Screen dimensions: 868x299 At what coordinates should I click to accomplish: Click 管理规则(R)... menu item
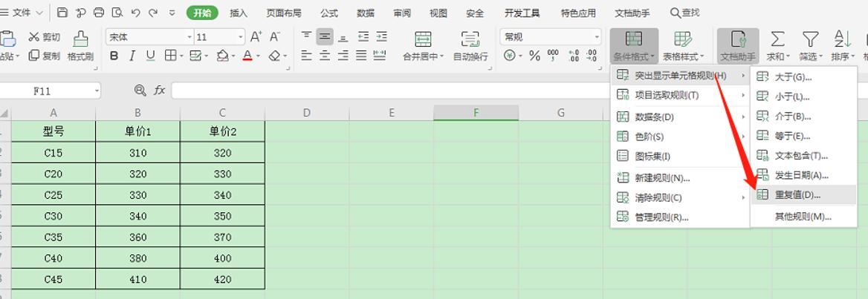(x=680, y=217)
